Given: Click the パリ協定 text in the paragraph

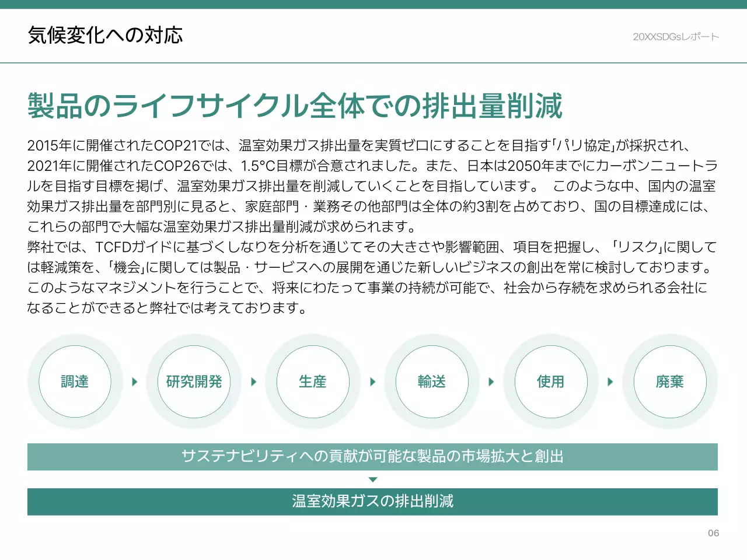Looking at the screenshot, I should [x=584, y=145].
